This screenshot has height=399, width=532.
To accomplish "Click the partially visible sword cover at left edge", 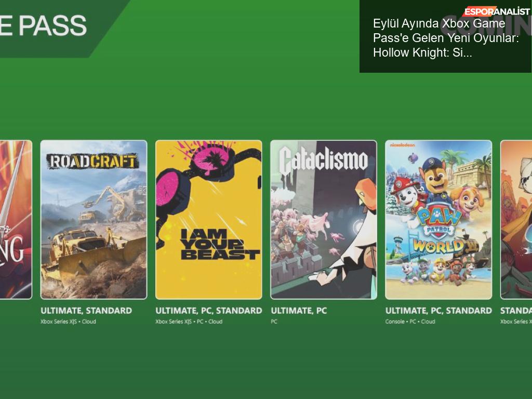I will pos(16,220).
